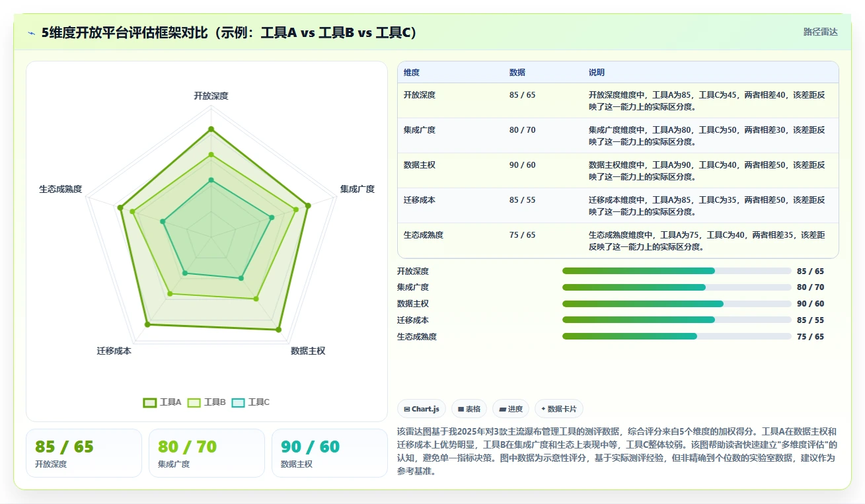Open the 85 / 65 开放深度 data card
Viewport: 865px width, 504px height.
[84, 453]
